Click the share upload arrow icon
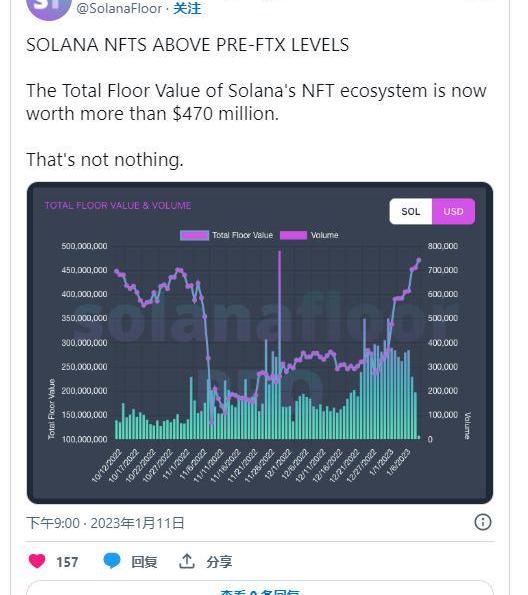This screenshot has height=595, width=528. tap(186, 561)
